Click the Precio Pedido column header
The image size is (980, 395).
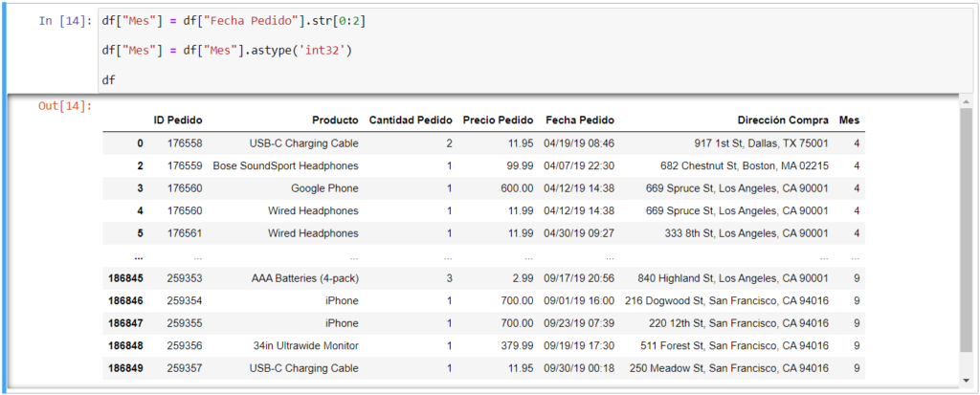coord(498,121)
